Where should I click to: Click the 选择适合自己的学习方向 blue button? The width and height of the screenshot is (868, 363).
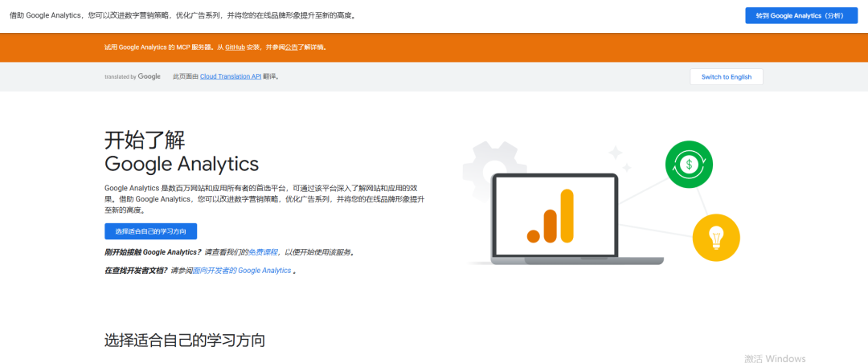click(x=150, y=231)
